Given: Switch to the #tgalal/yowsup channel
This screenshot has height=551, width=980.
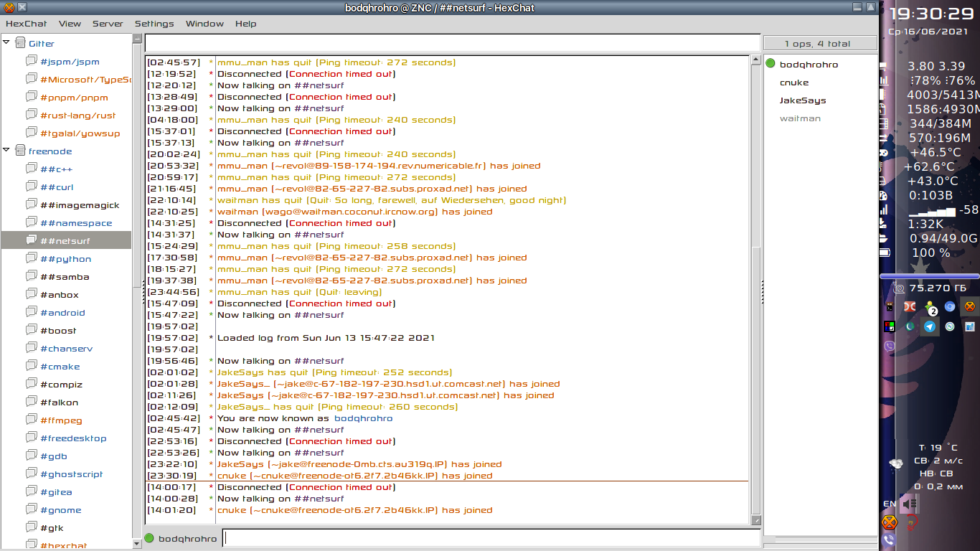Looking at the screenshot, I should (x=80, y=133).
